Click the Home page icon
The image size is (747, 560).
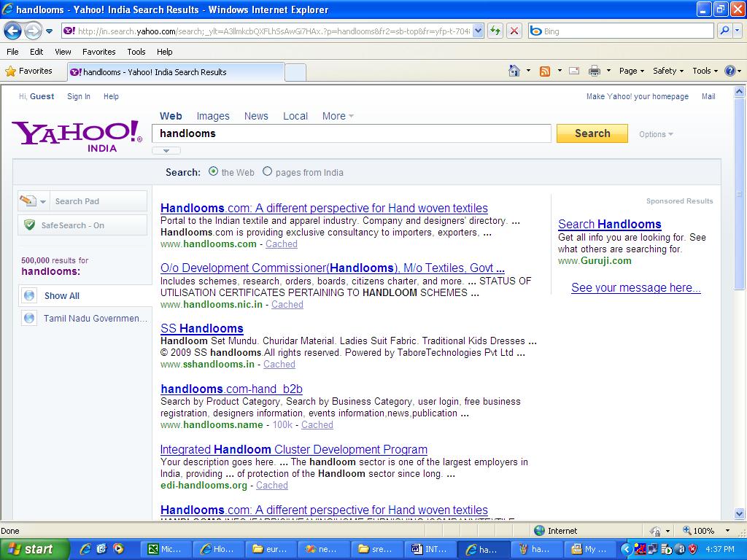[514, 71]
